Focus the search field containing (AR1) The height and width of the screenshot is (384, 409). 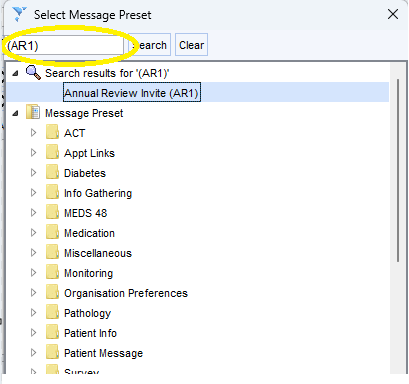[x=64, y=45]
